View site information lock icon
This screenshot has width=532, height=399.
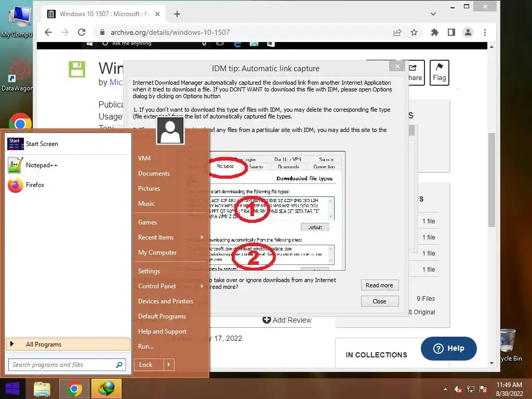(x=102, y=32)
